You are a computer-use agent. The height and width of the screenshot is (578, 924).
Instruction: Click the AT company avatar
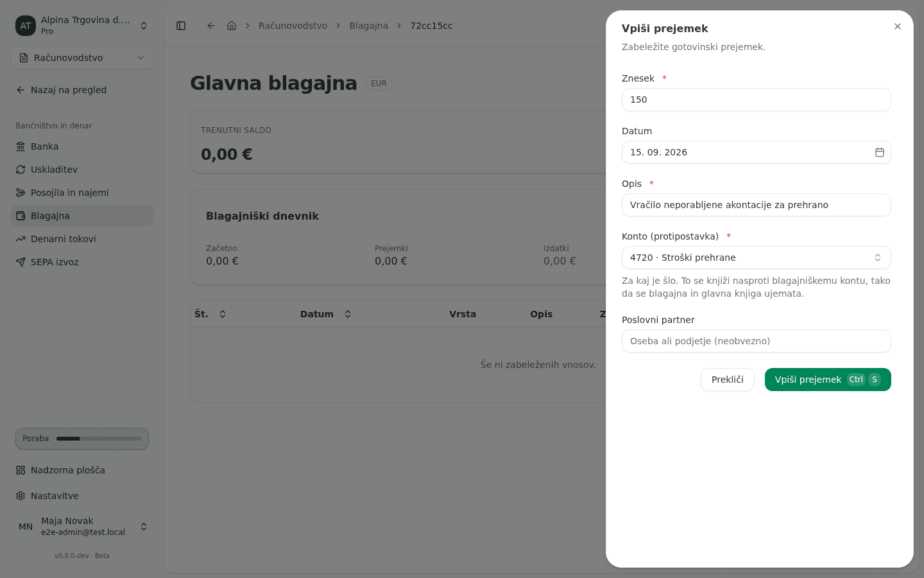tap(26, 26)
